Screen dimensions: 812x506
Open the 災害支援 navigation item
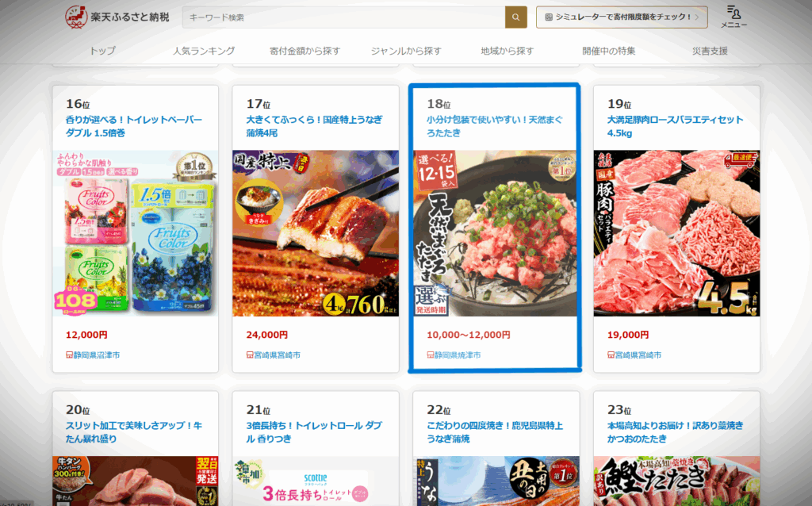click(x=710, y=51)
